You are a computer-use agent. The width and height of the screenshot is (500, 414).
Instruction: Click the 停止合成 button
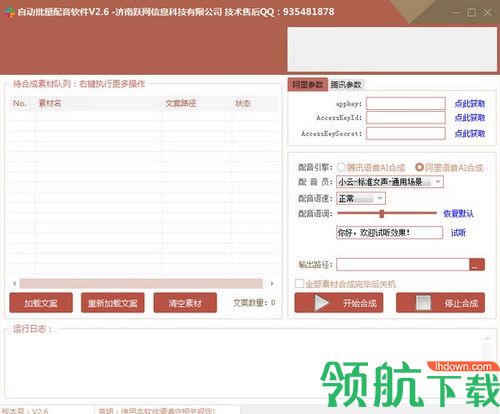pyautogui.click(x=440, y=303)
